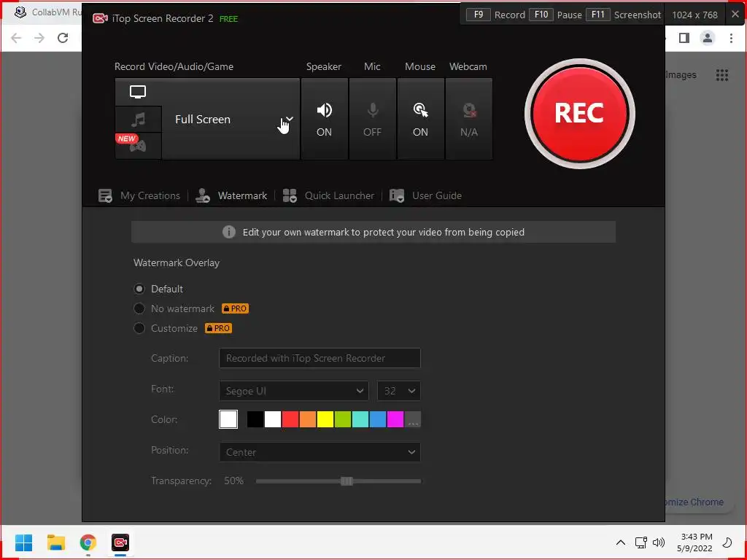This screenshot has height=560, width=747.
Task: Click the Watermark stamp icon
Action: [203, 195]
